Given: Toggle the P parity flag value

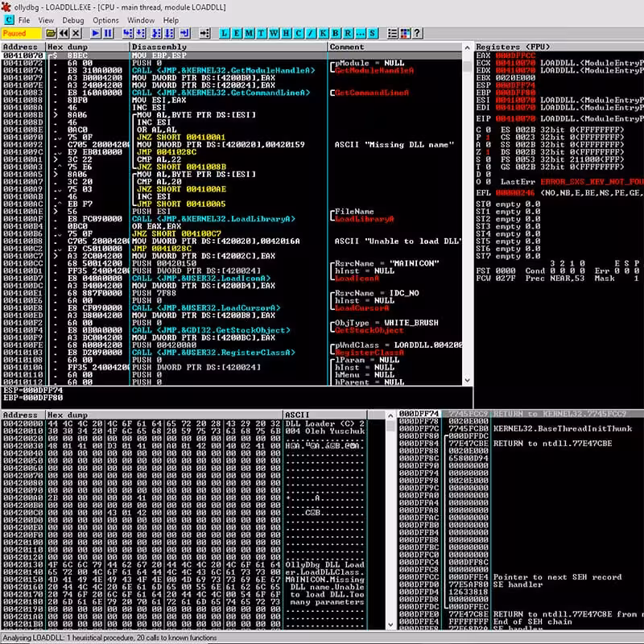Looking at the screenshot, I should click(x=489, y=137).
